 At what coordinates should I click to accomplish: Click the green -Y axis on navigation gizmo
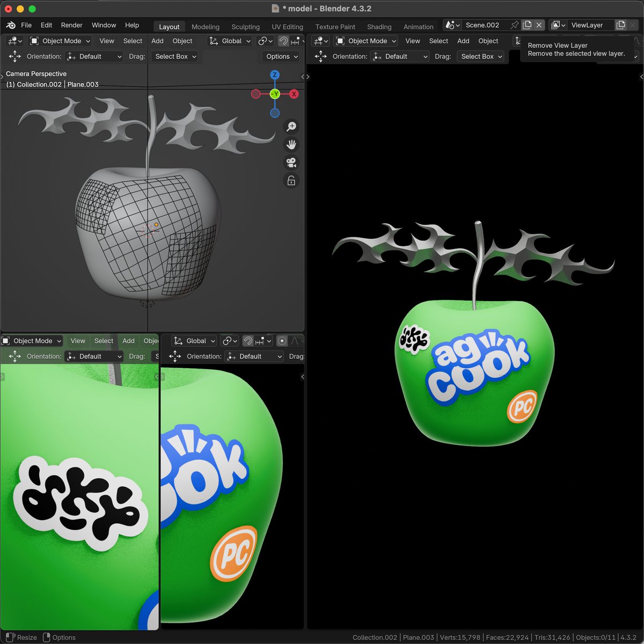[x=275, y=94]
